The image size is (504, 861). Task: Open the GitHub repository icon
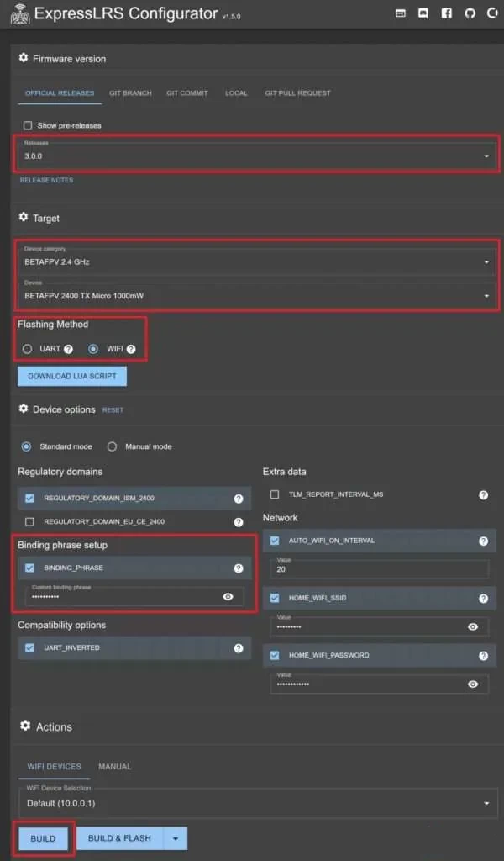point(470,13)
